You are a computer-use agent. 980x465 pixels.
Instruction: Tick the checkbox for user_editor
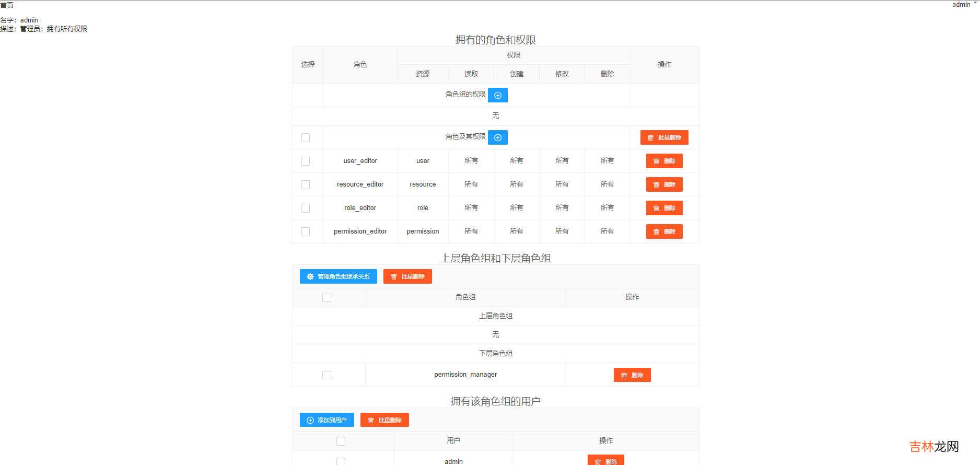[306, 161]
